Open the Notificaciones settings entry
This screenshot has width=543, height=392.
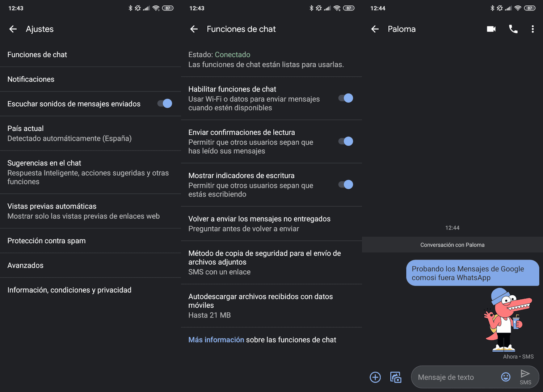(90, 79)
